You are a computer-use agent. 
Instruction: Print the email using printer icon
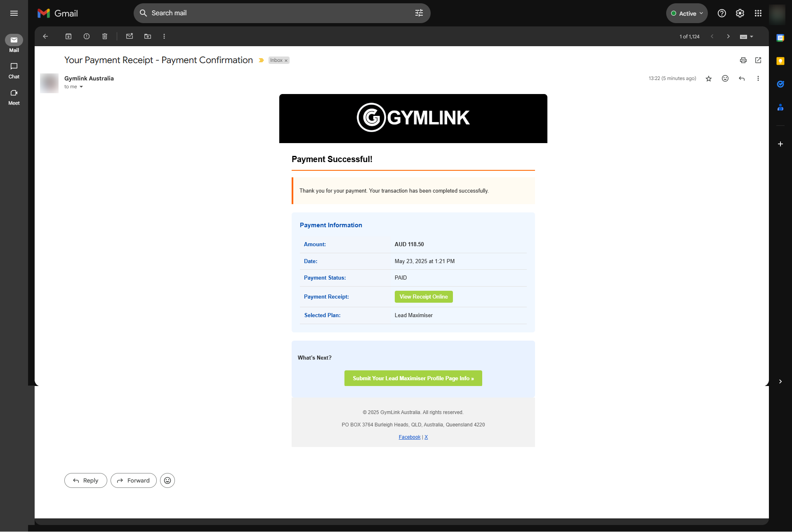743,60
